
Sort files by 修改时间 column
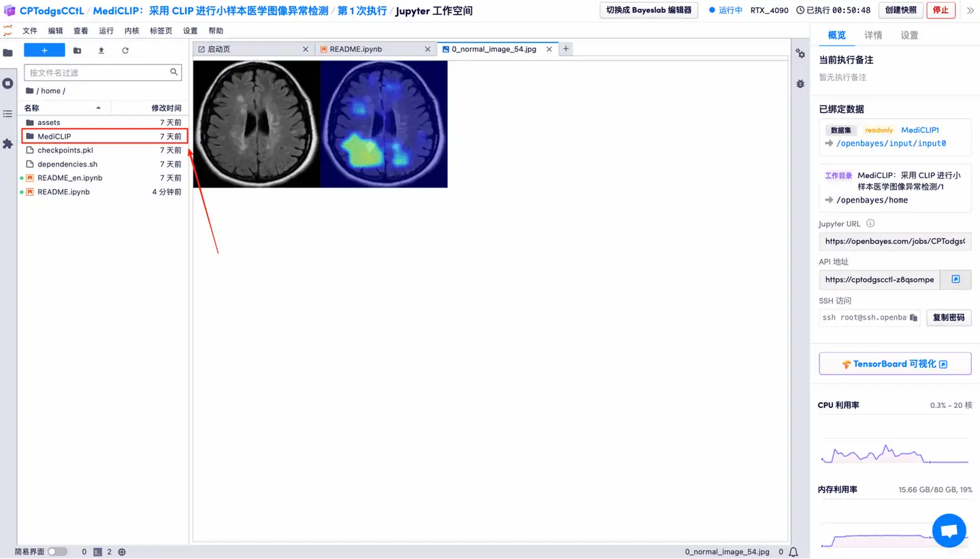point(150,108)
